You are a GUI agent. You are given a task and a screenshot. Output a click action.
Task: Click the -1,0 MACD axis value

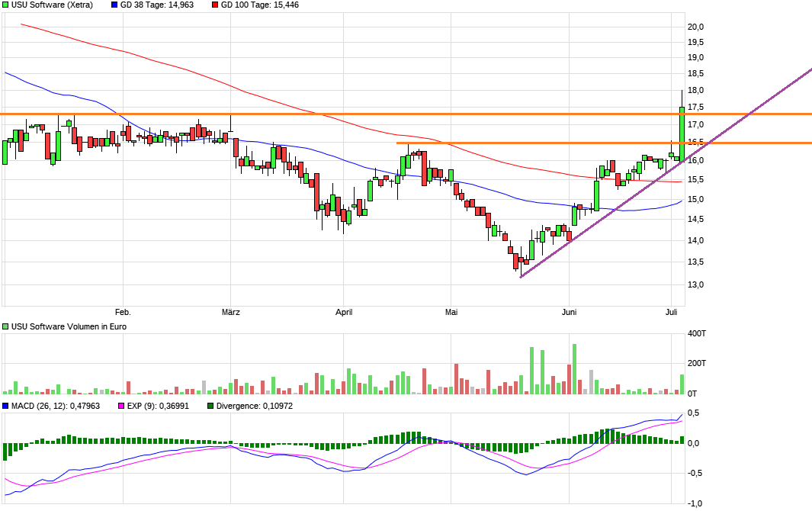point(695,503)
